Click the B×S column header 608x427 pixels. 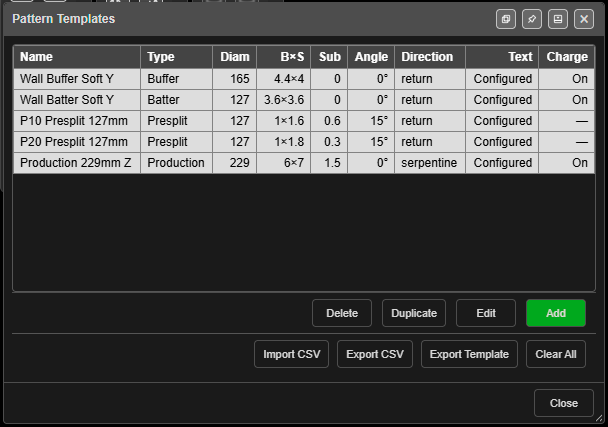[283, 57]
